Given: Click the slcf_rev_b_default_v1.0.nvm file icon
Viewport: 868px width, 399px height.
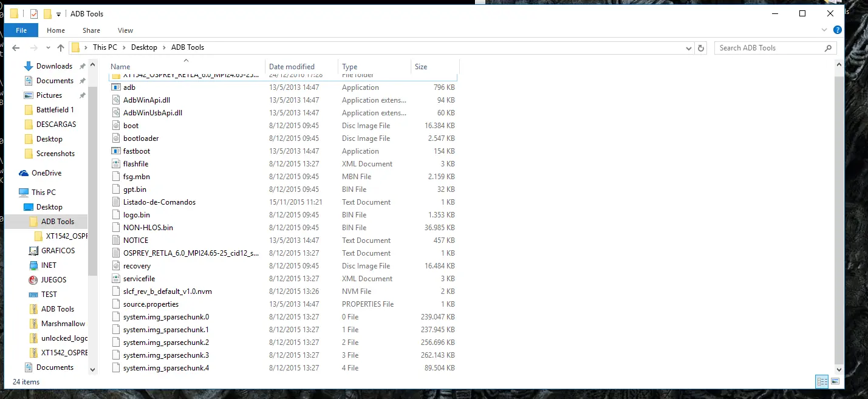Looking at the screenshot, I should [117, 292].
